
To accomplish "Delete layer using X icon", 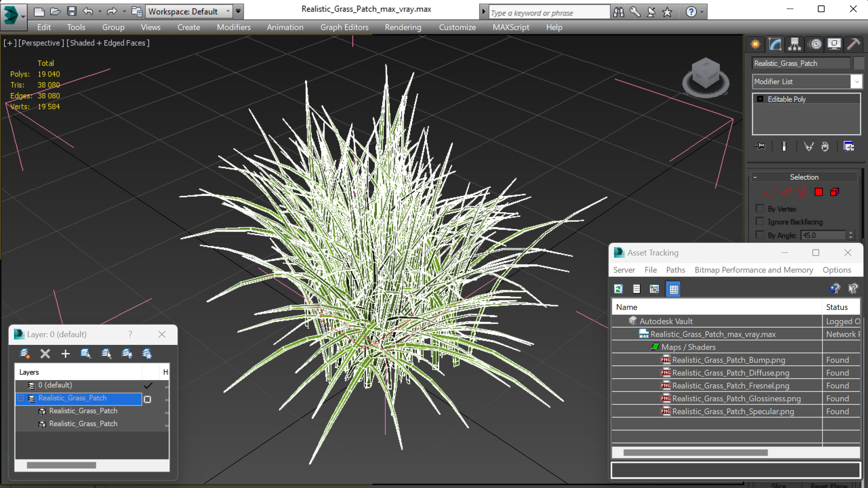I will [45, 353].
